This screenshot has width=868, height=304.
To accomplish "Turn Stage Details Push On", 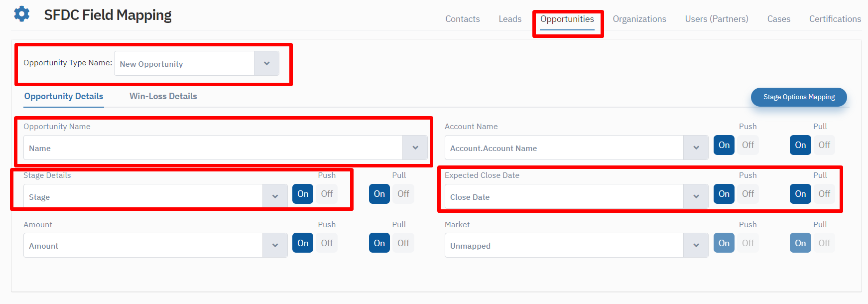I will pyautogui.click(x=303, y=194).
